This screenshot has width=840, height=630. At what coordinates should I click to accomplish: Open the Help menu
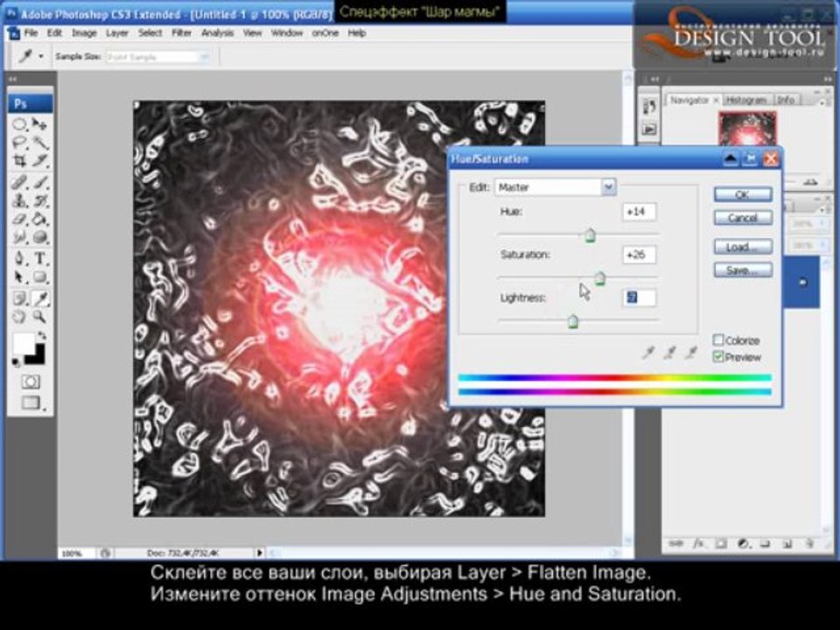[x=357, y=33]
